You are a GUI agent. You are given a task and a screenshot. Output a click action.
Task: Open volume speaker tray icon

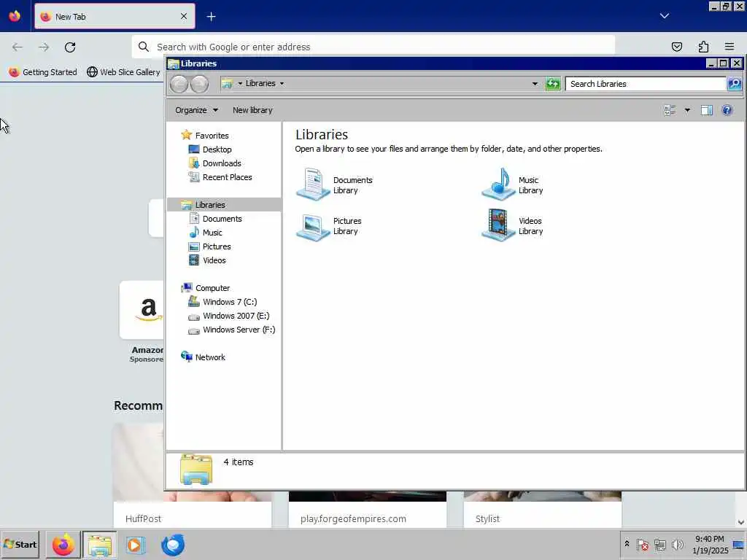click(x=677, y=544)
